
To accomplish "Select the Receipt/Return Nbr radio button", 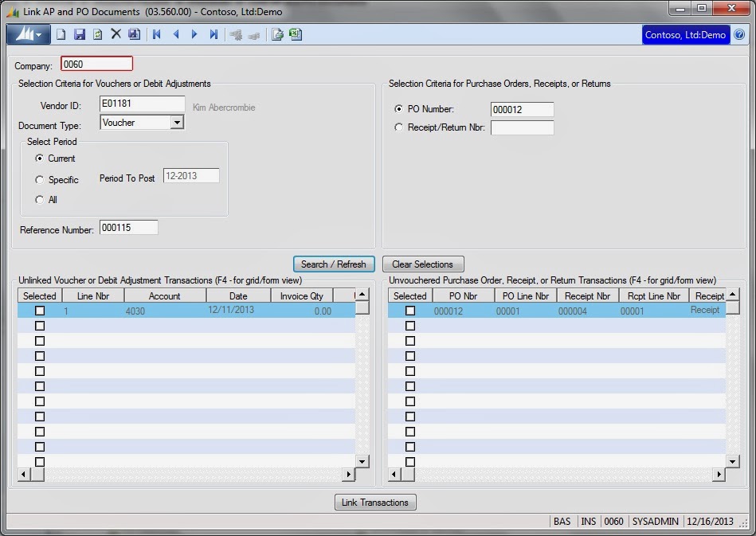I will pos(398,127).
